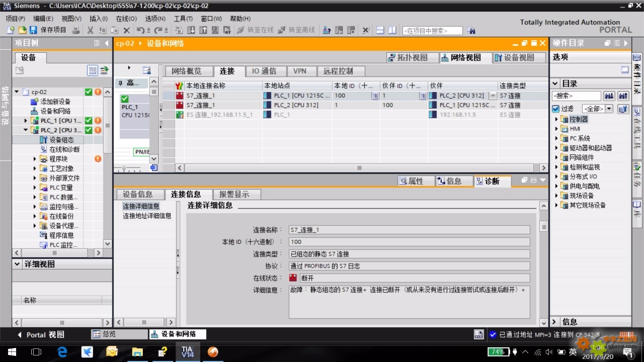Expand the 程序块 folder

click(x=35, y=159)
